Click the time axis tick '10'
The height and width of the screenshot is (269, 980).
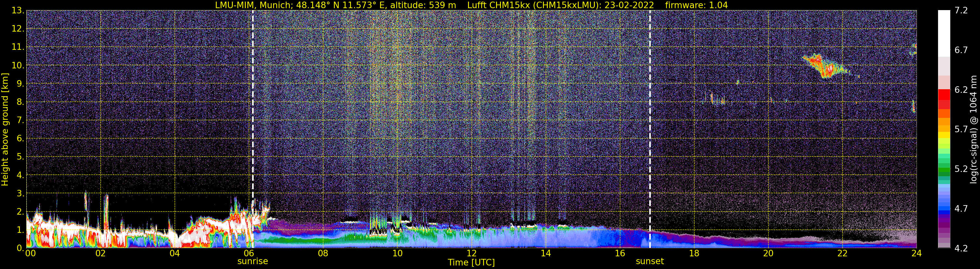coord(397,253)
